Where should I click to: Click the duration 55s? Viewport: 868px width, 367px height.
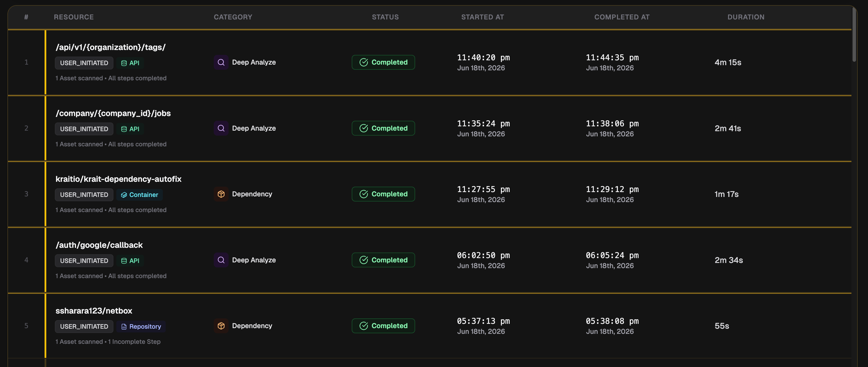[722, 326]
